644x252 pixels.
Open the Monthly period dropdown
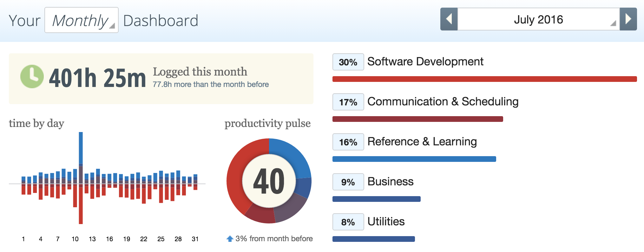point(82,20)
